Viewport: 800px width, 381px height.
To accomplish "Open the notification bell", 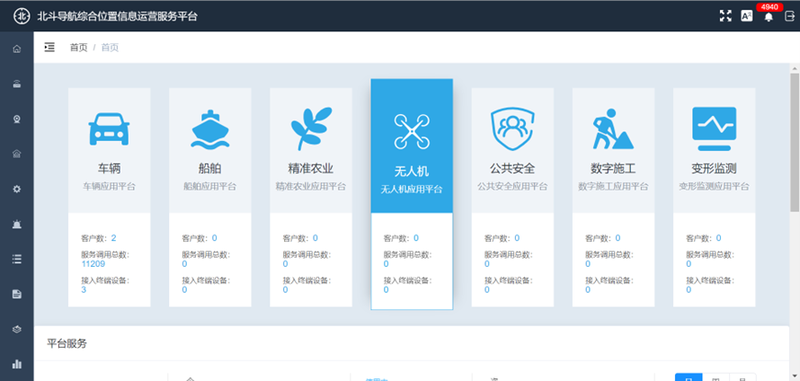I will [768, 17].
